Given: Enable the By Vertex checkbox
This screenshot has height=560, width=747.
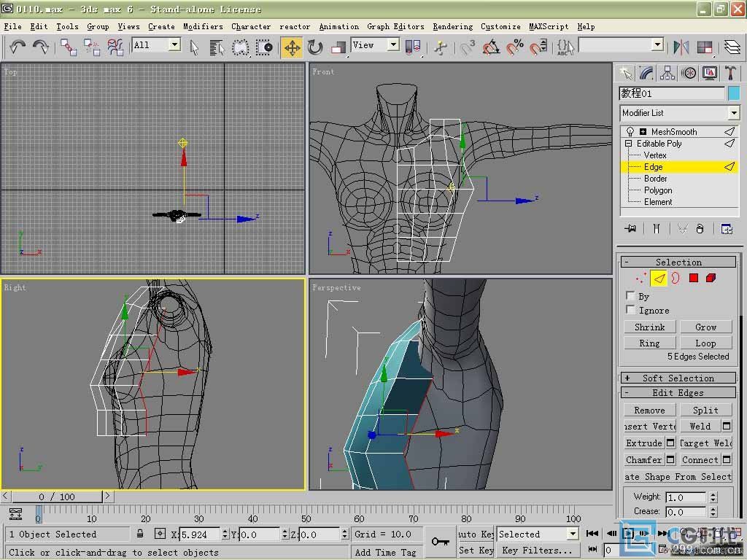Looking at the screenshot, I should [630, 295].
